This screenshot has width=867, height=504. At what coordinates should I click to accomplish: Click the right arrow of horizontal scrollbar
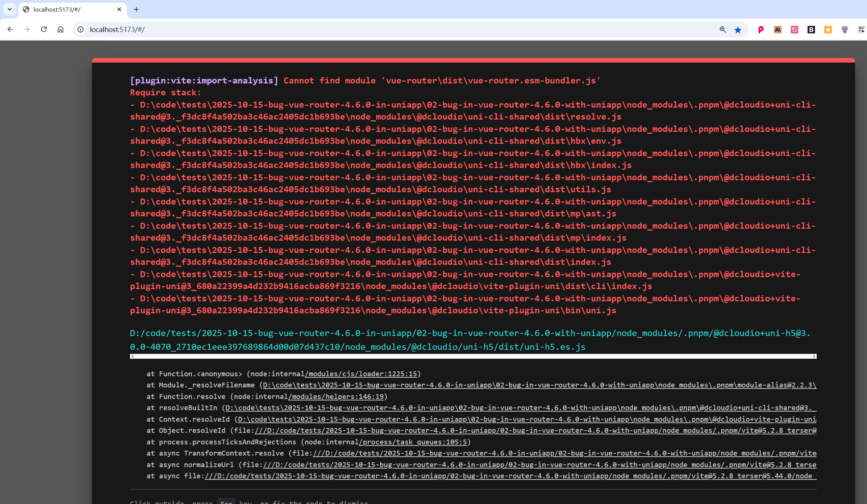click(x=814, y=356)
